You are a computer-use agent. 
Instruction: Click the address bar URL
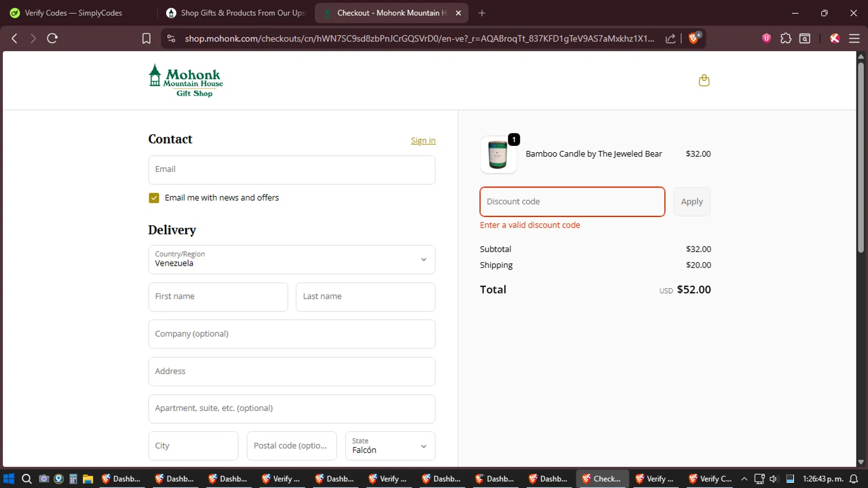click(420, 38)
